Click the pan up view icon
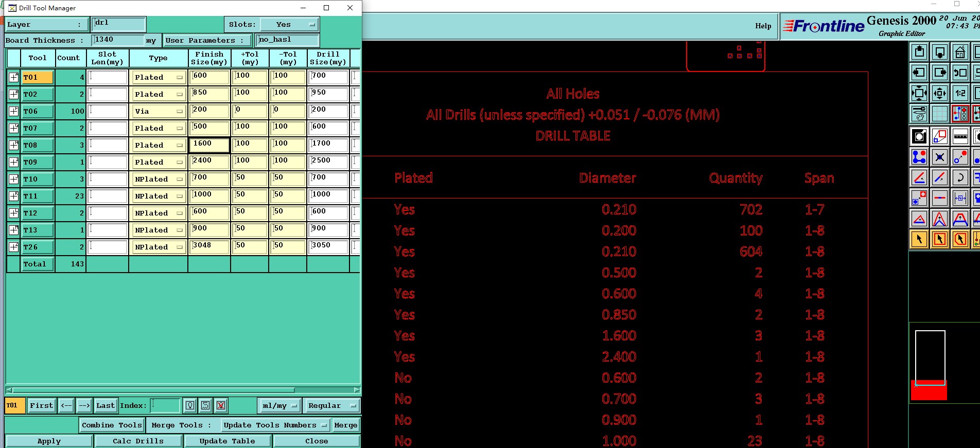 coord(919,52)
